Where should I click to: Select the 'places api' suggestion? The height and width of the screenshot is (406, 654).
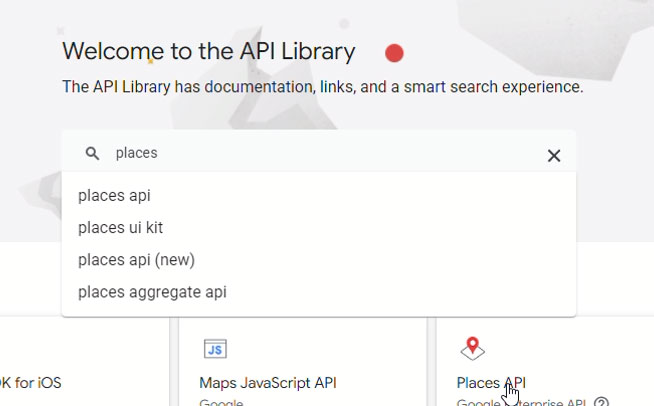(x=319, y=196)
